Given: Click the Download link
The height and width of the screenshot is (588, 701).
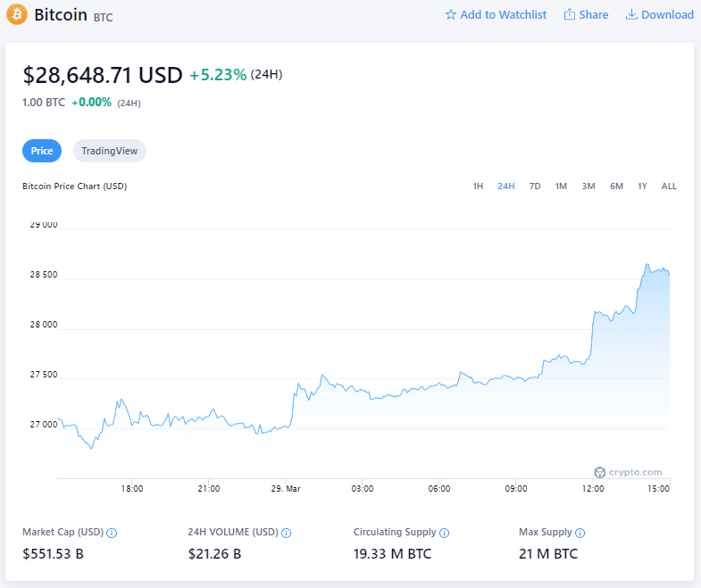Looking at the screenshot, I should coord(659,15).
